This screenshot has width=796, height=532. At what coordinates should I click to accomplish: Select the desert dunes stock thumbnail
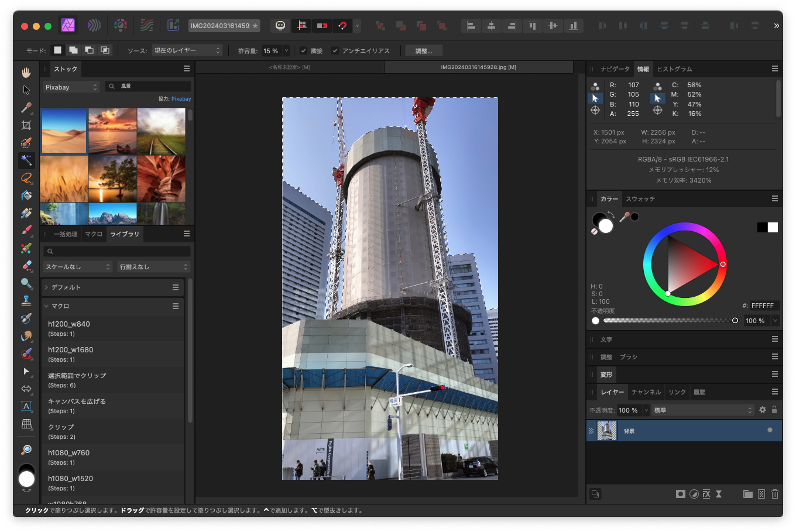coord(64,131)
